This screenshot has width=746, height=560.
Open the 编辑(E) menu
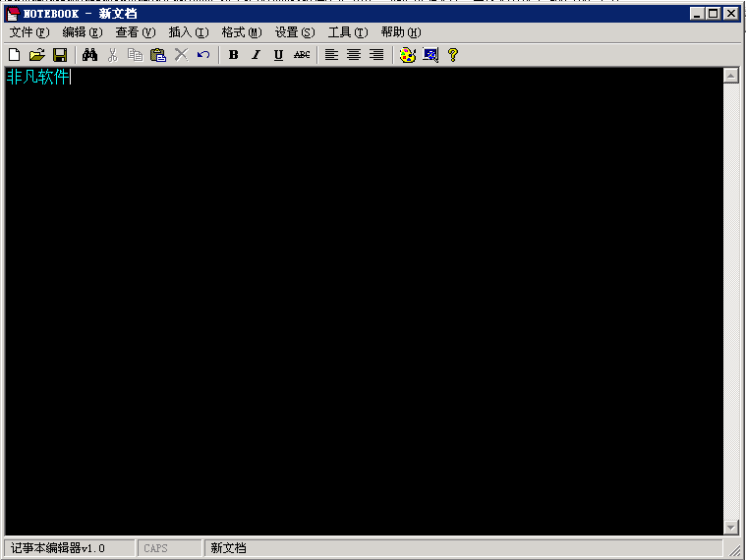(x=83, y=32)
